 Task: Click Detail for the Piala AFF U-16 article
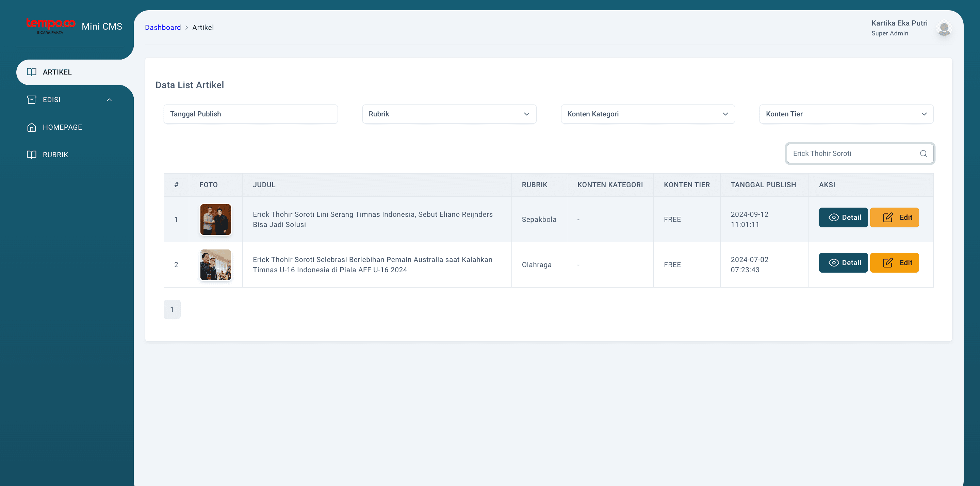[843, 263]
